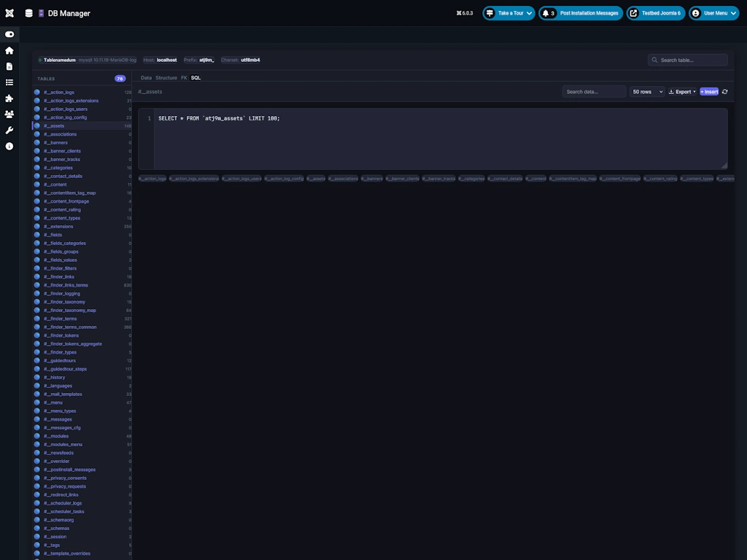Screen dimensions: 747x560
Task: Click the icon beside #__finder_terms table
Action: pyautogui.click(x=37, y=319)
